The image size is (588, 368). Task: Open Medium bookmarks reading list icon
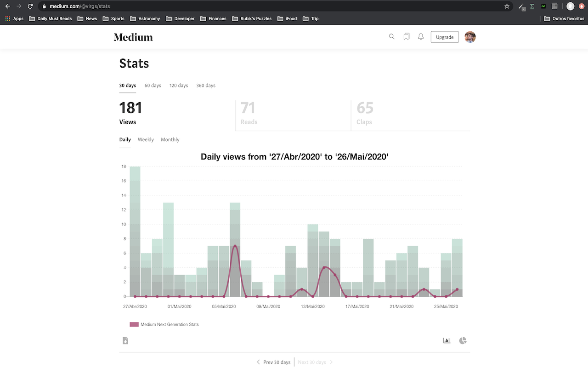click(x=406, y=37)
